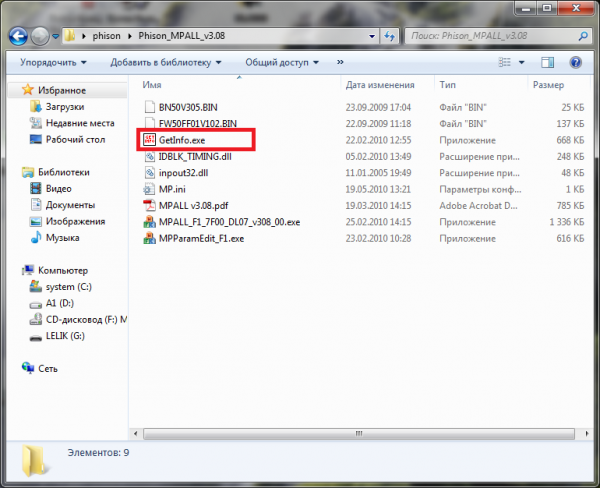This screenshot has width=600, height=488.
Task: Select the IDBLK_TIMING.dll file icon
Action: (x=149, y=156)
